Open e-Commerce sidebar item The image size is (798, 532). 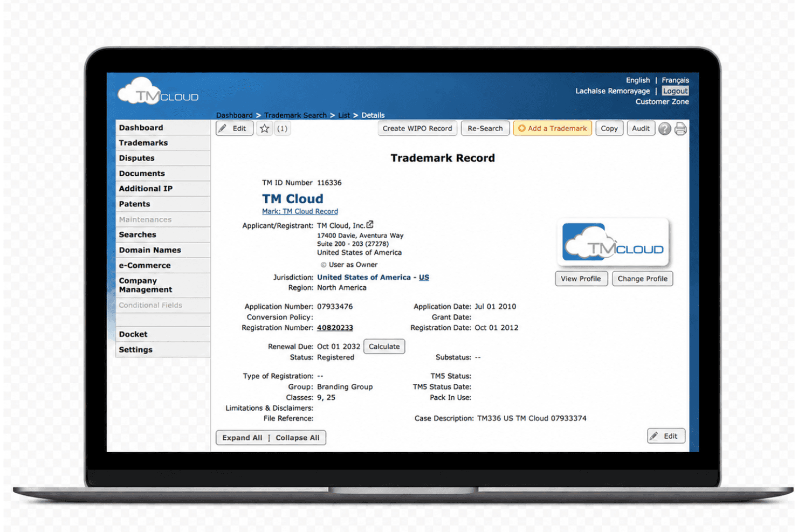point(163,265)
